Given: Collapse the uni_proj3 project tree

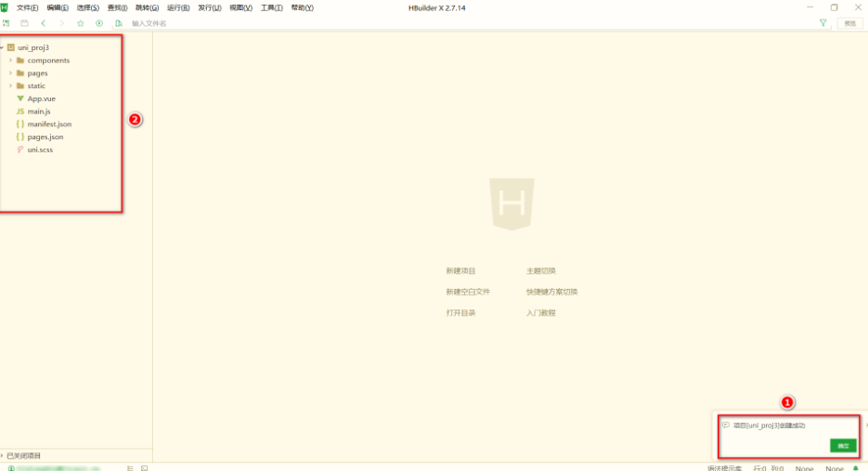Looking at the screenshot, I should coord(2,47).
